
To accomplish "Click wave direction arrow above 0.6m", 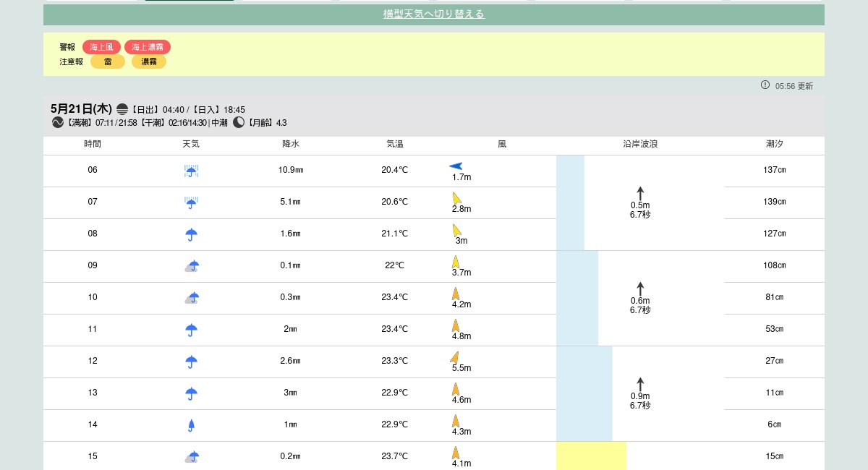I will (640, 289).
